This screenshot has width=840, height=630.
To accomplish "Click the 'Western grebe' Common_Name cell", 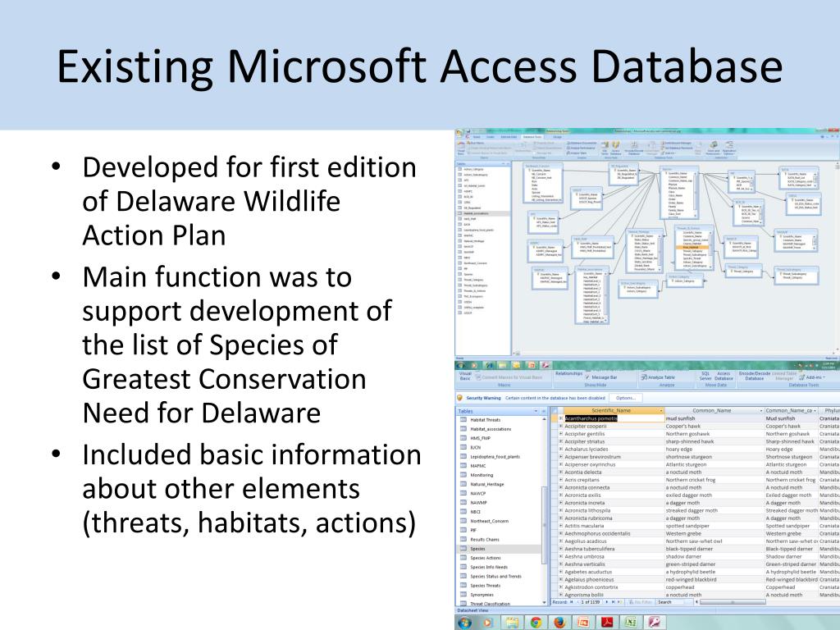I will point(714,533).
